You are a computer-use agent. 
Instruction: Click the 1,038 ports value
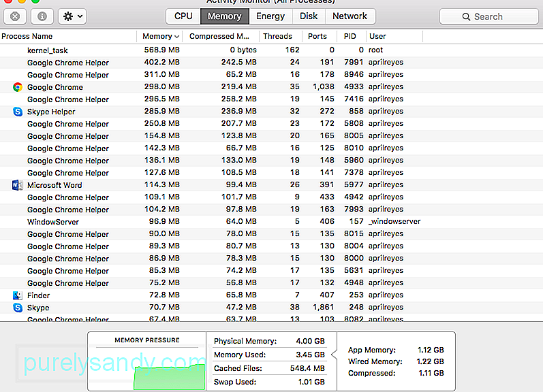(324, 86)
